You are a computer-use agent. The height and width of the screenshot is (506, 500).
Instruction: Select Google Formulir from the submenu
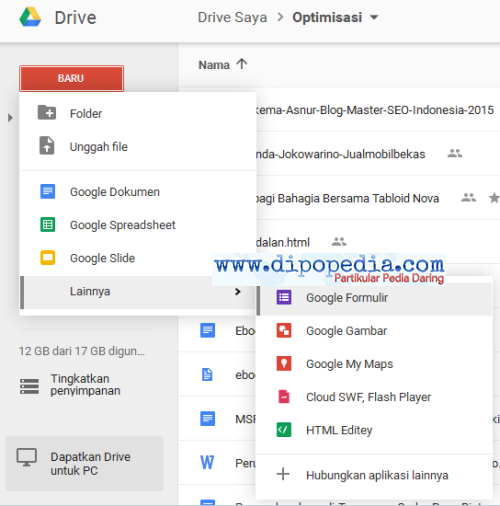click(374, 298)
